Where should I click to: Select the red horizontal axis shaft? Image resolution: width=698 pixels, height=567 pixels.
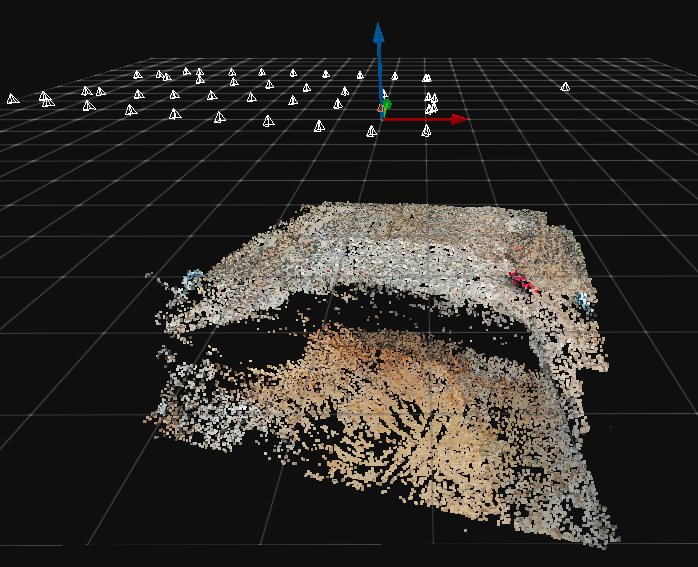[418, 119]
